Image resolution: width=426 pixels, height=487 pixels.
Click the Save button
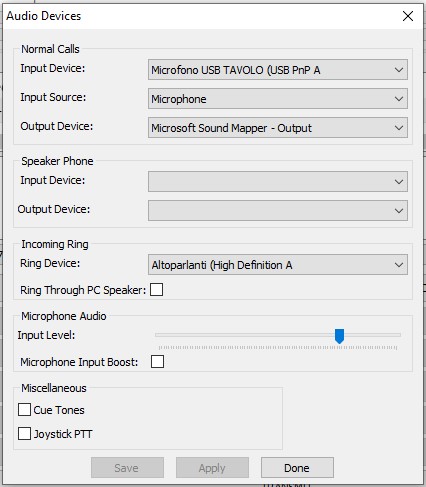click(x=127, y=468)
